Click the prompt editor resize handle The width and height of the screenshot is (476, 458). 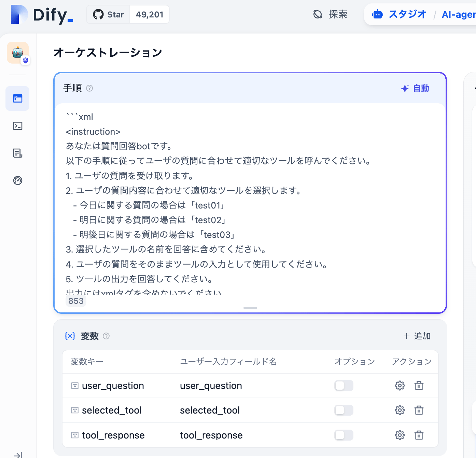250,308
